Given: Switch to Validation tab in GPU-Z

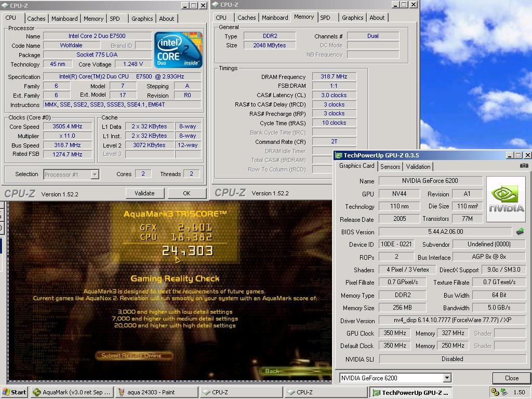Looking at the screenshot, I should pyautogui.click(x=418, y=167).
